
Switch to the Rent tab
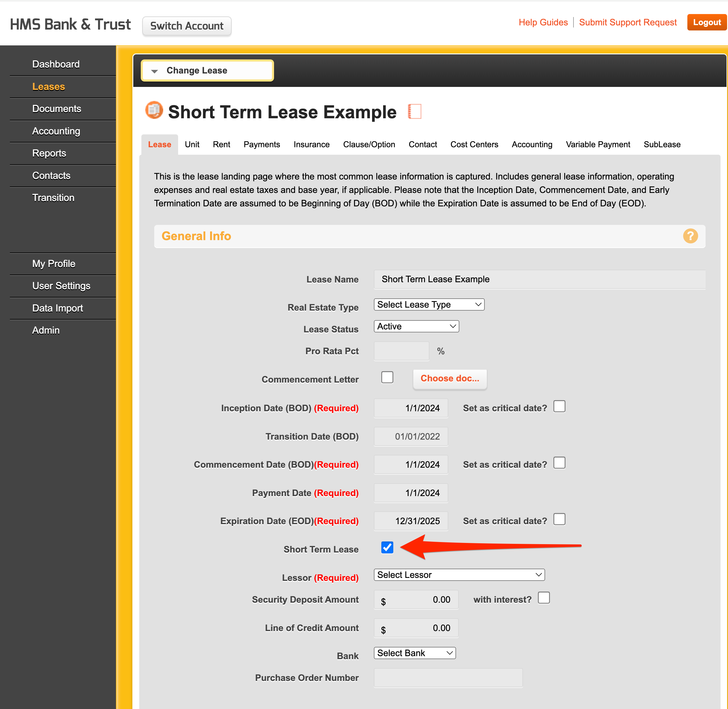point(221,145)
